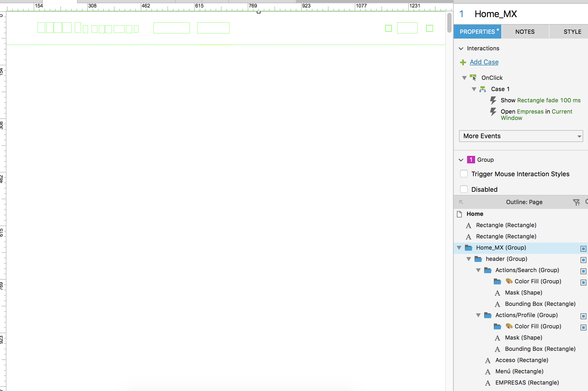
Task: Enable Trigger Mouse Interaction Styles checkbox
Action: point(464,174)
